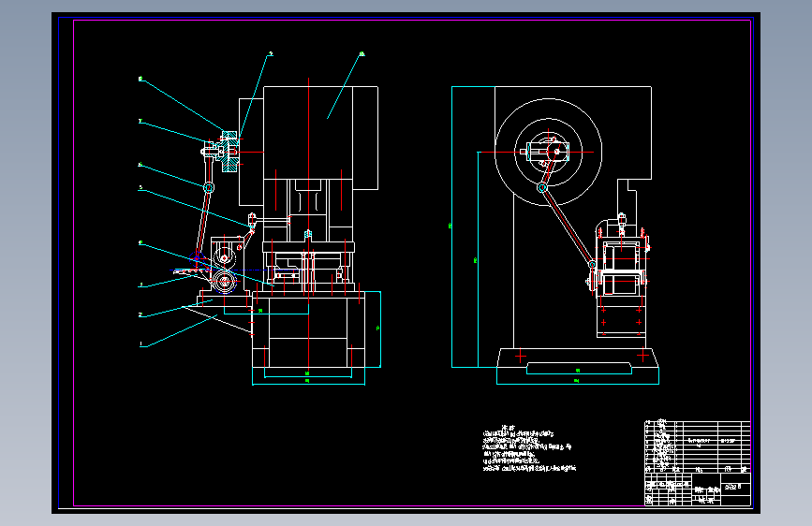Select callout number 10 above press body
Image resolution: width=812 pixels, height=526 pixels.
click(x=362, y=54)
